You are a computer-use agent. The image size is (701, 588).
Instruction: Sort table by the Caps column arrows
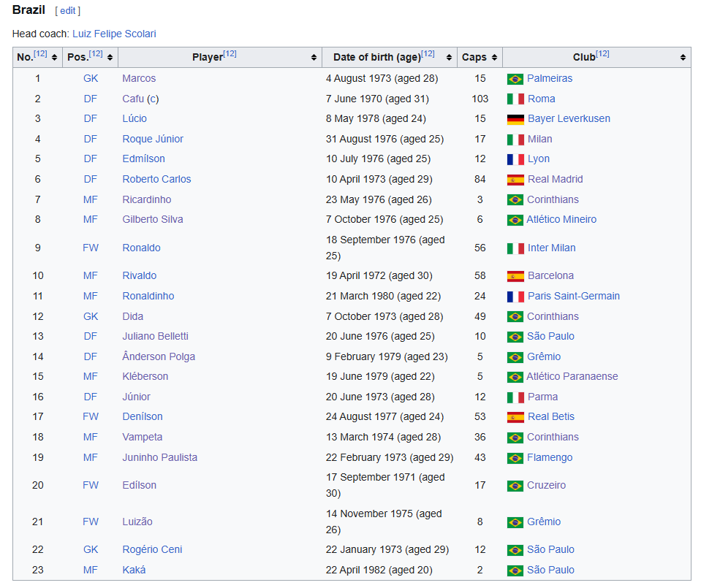(x=494, y=57)
